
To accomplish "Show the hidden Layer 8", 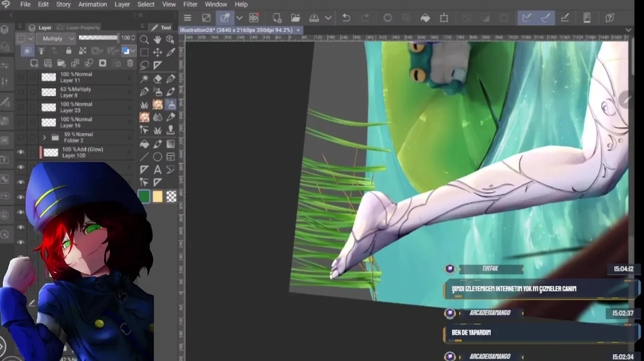I will coord(21,92).
